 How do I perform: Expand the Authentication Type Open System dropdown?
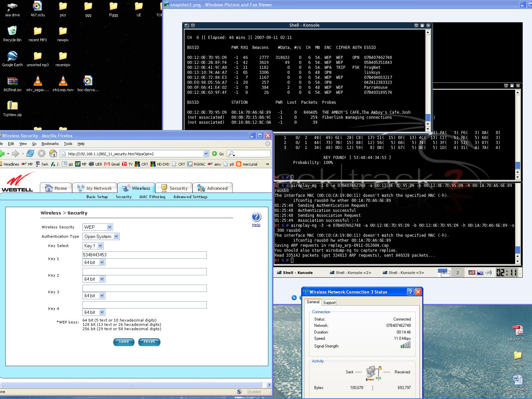(x=101, y=236)
